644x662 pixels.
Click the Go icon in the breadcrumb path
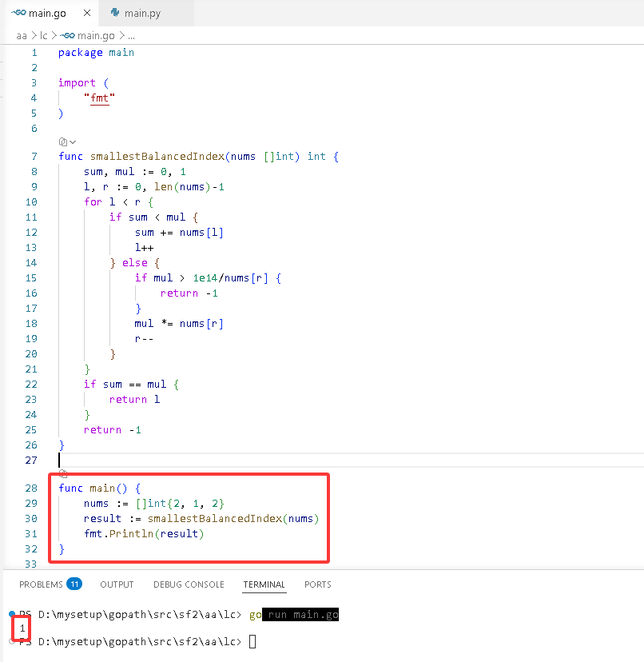click(x=68, y=35)
